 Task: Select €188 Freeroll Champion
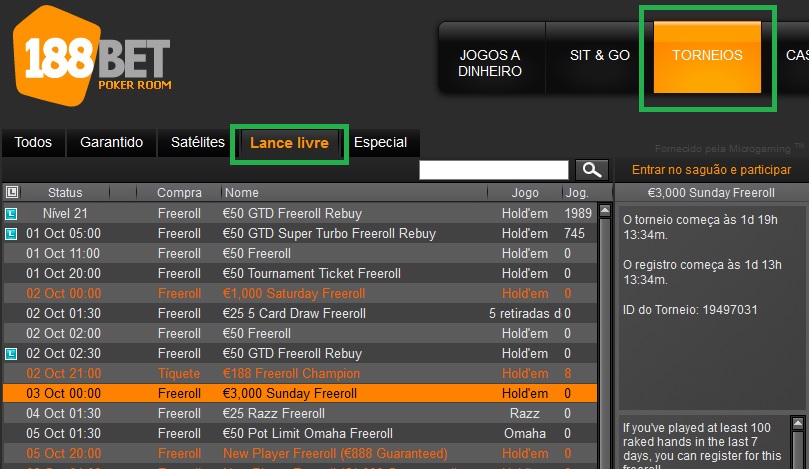click(x=300, y=374)
